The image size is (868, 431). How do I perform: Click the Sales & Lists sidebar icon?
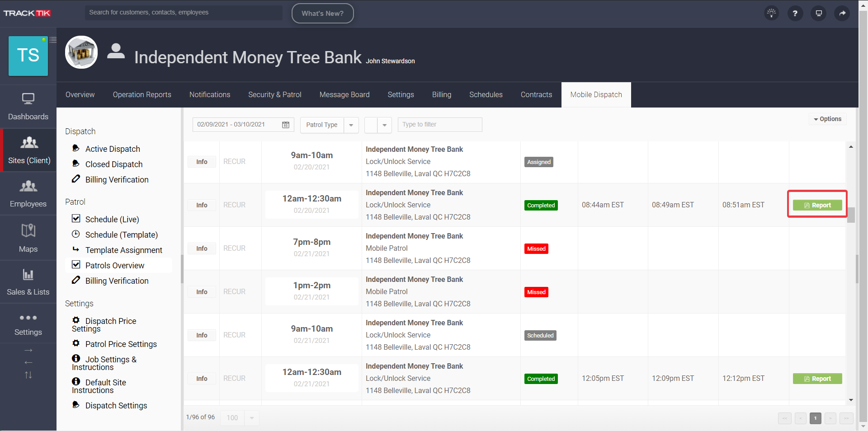[28, 281]
